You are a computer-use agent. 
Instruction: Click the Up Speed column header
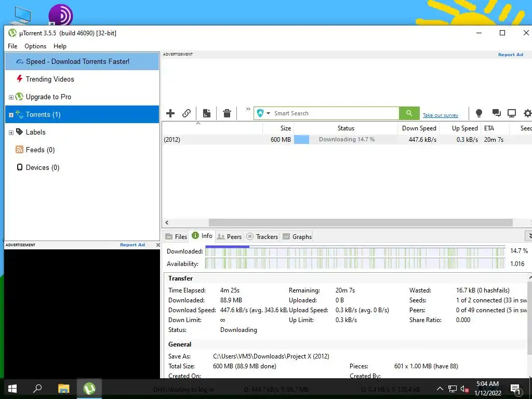coord(461,128)
